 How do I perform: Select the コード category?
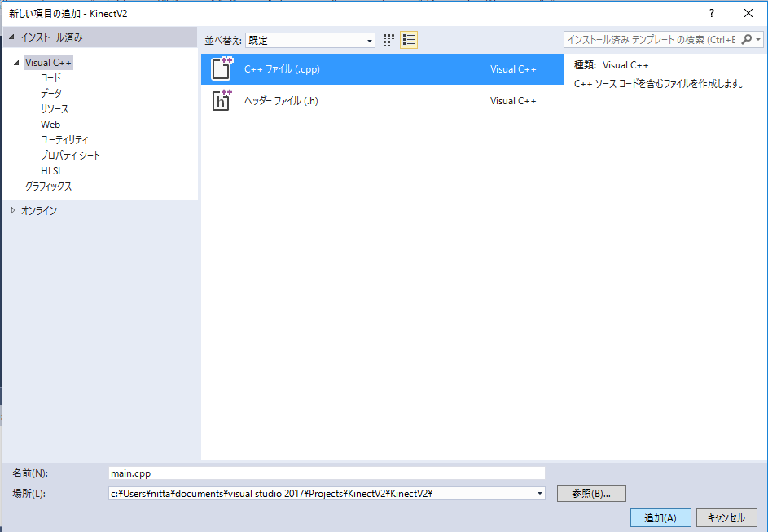[50, 77]
